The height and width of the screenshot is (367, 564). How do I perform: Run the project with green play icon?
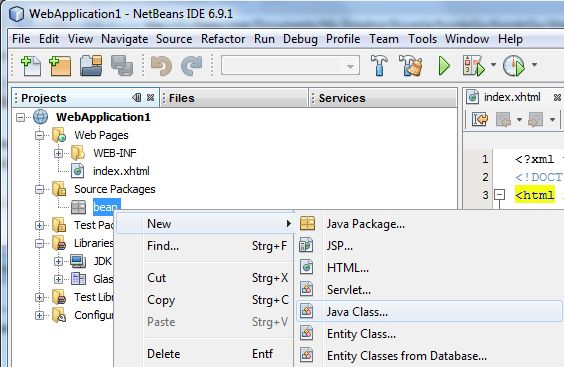pyautogui.click(x=444, y=66)
